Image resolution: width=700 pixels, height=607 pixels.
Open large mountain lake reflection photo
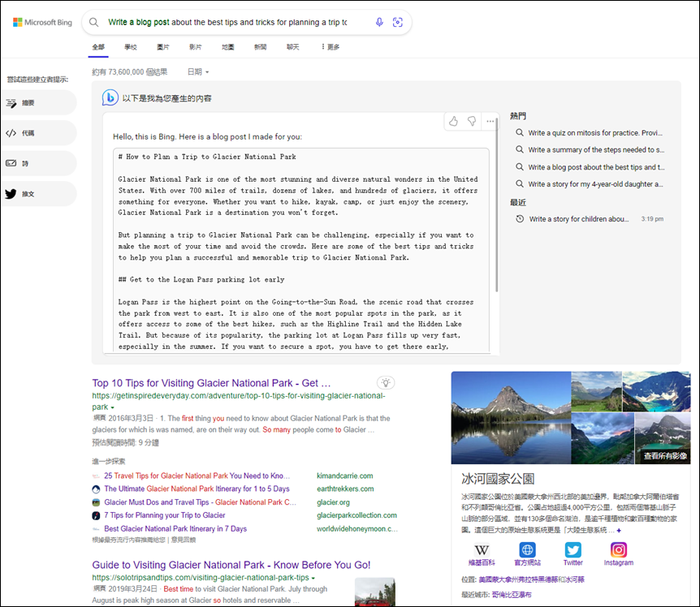pos(511,418)
